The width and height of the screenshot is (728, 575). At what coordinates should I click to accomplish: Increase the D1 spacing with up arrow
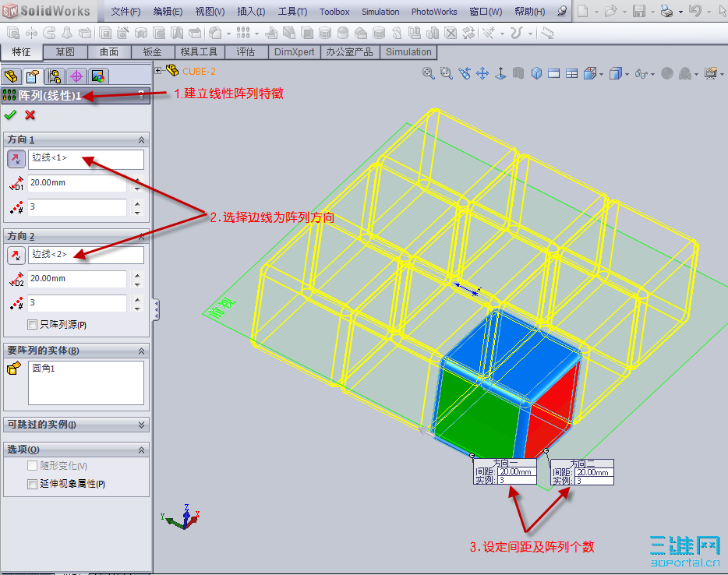click(x=137, y=178)
